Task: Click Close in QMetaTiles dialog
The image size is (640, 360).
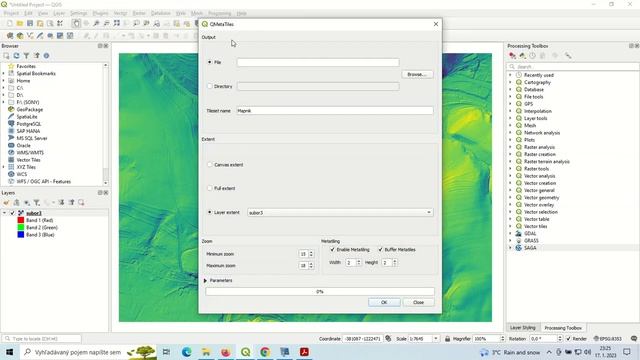Action: point(418,302)
